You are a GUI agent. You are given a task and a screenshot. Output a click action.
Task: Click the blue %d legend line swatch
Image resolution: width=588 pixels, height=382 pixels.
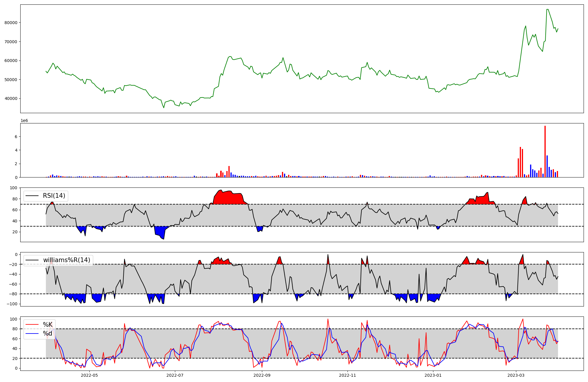pyautogui.click(x=32, y=334)
